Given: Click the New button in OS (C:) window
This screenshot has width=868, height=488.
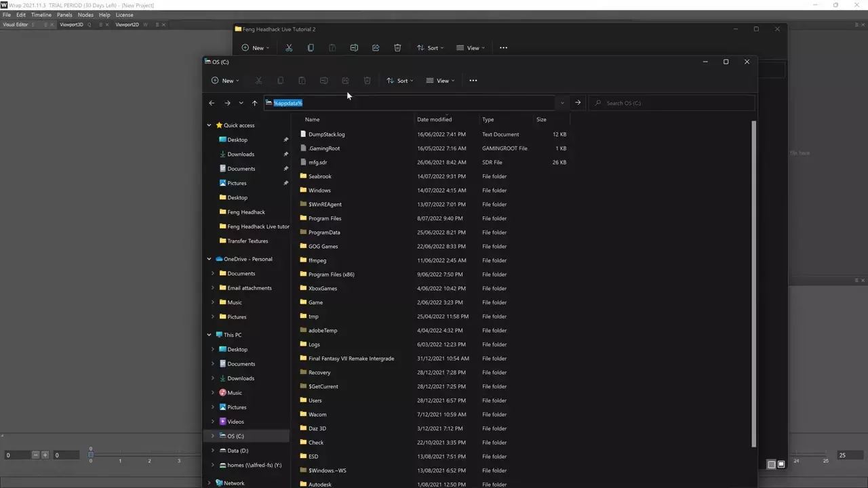Looking at the screenshot, I should point(225,81).
